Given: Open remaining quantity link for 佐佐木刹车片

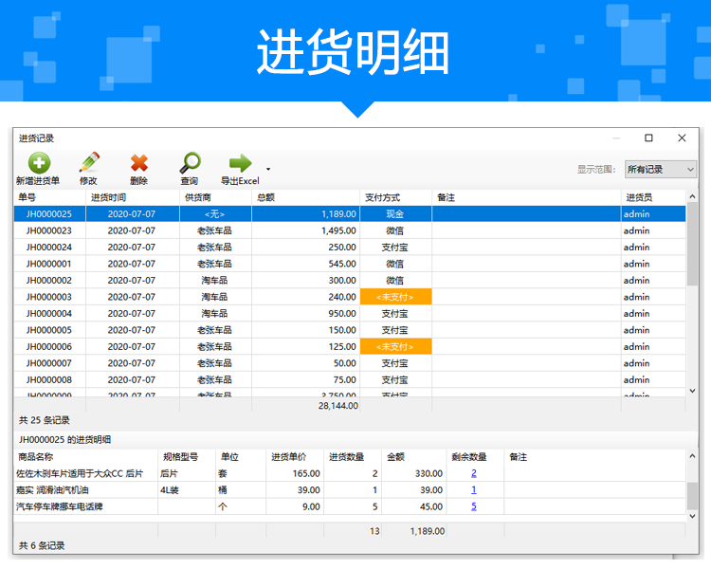Looking at the screenshot, I should [x=473, y=473].
